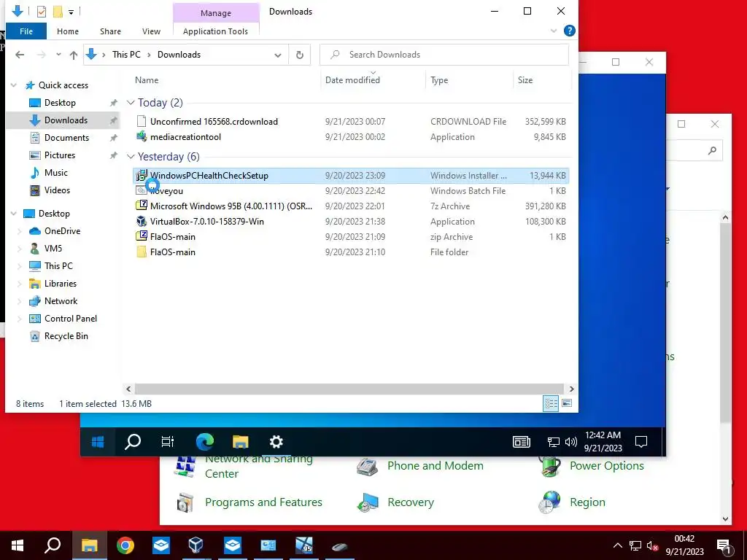
Task: Select the FlaOS-main file folder
Action: (x=172, y=252)
